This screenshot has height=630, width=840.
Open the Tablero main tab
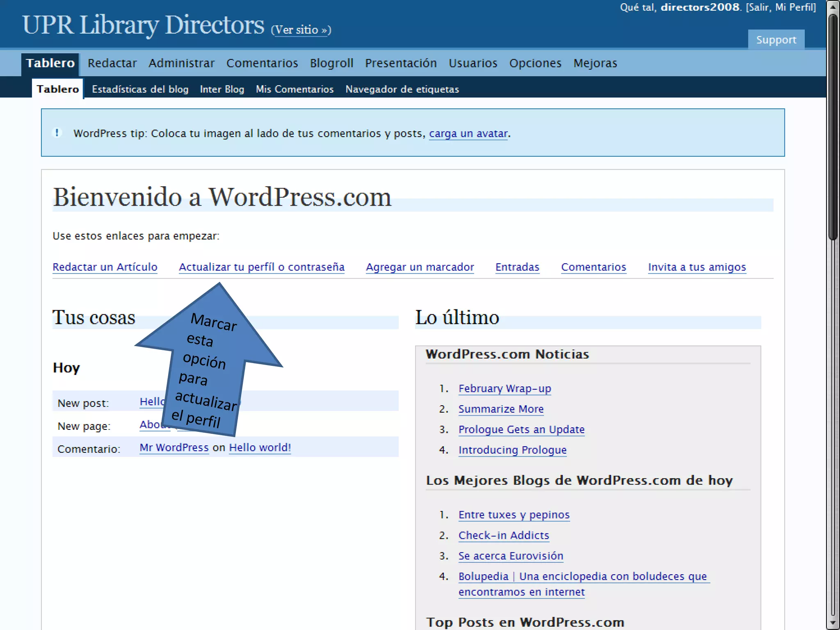(x=50, y=63)
